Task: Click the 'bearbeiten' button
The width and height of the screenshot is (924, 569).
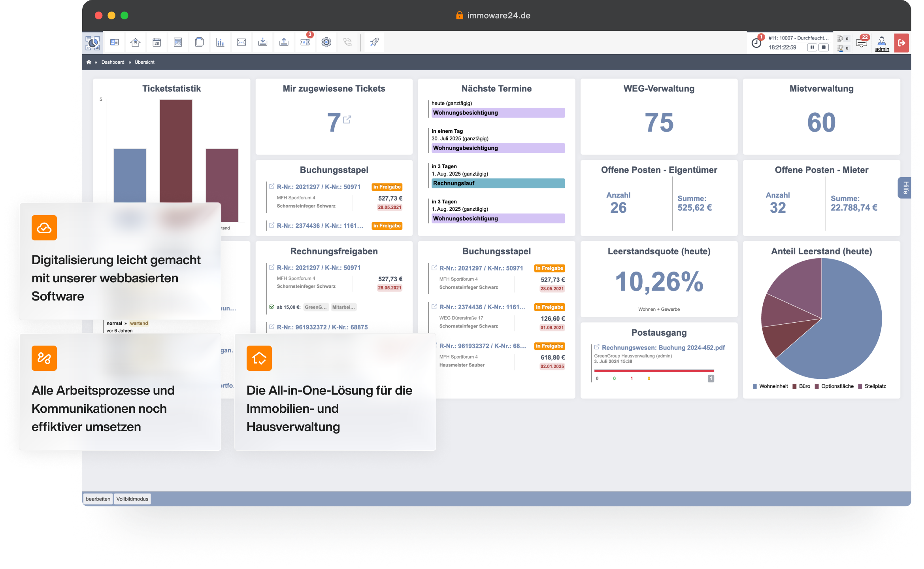Action: [98, 499]
